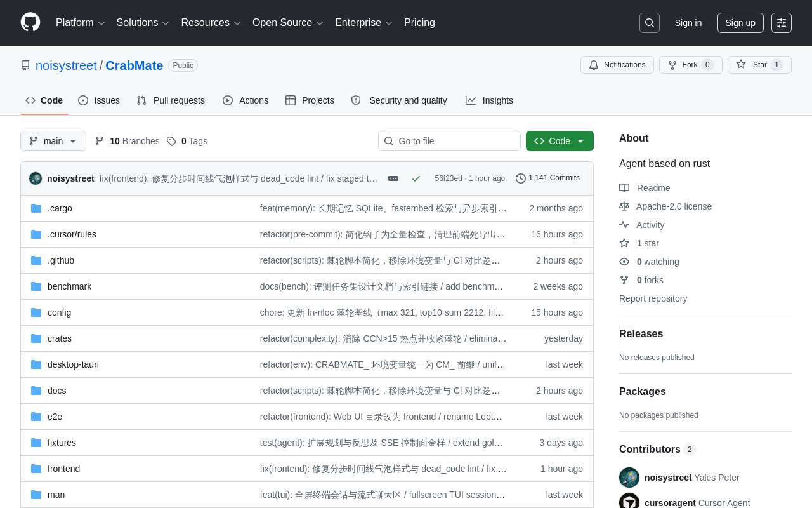
Task: Switch to Security and quality tab
Action: (399, 100)
